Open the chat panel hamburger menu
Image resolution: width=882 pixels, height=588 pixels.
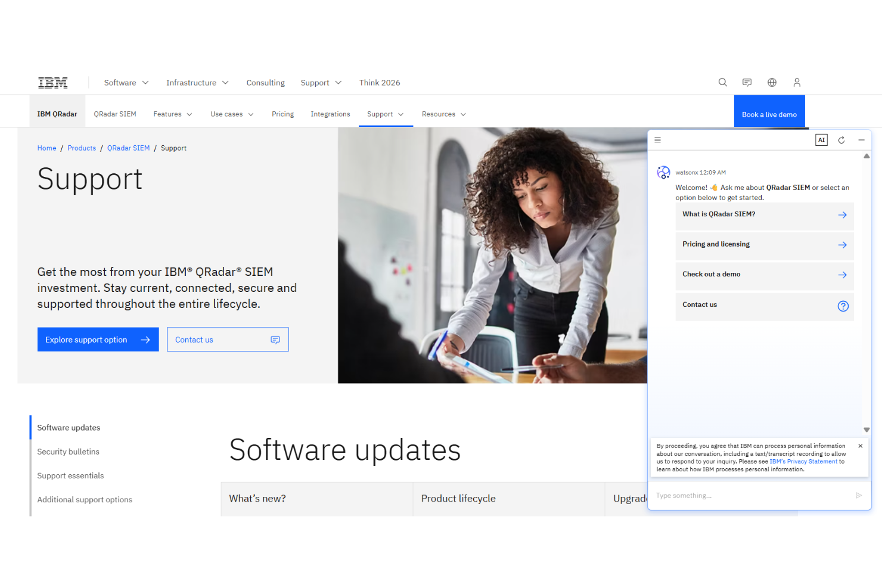(x=658, y=140)
